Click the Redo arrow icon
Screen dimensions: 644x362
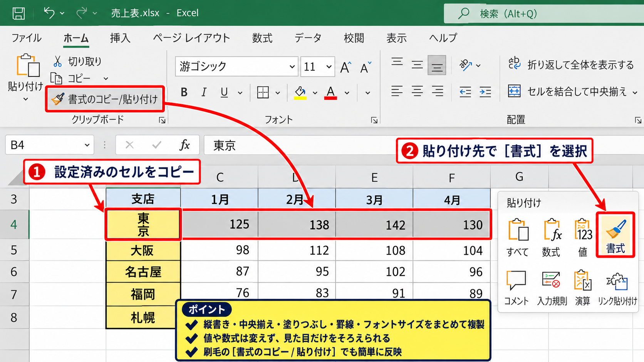pos(82,13)
